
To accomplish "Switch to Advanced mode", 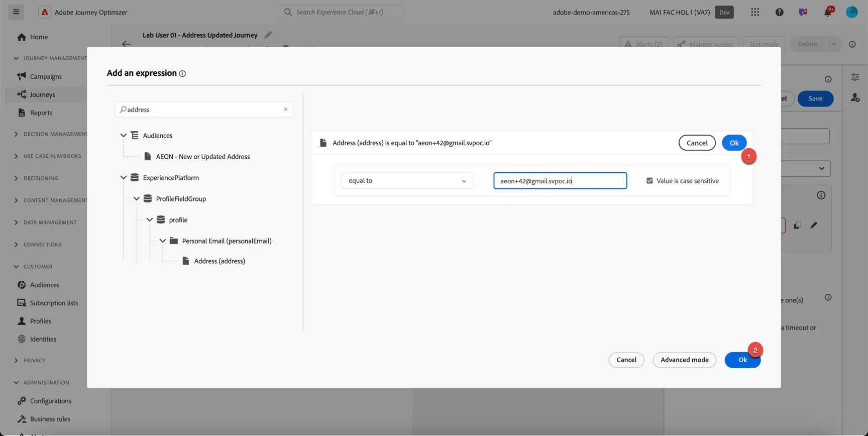I will click(684, 360).
